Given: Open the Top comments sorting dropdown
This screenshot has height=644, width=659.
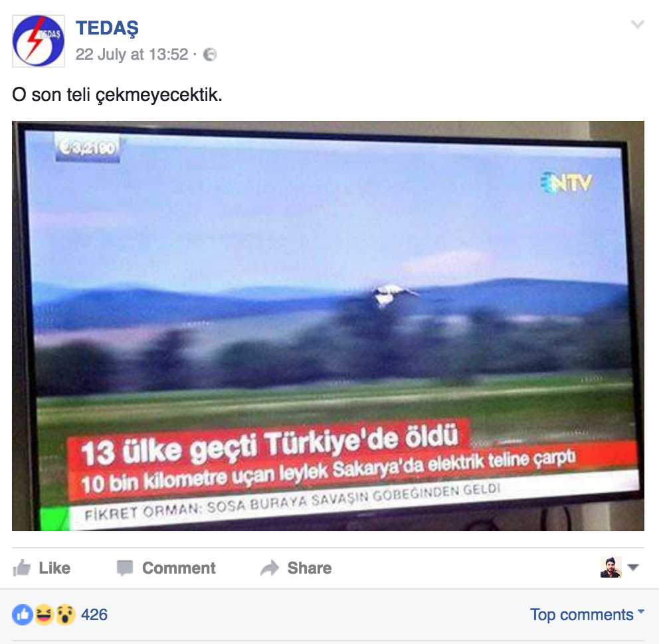Looking at the screenshot, I should click(587, 615).
